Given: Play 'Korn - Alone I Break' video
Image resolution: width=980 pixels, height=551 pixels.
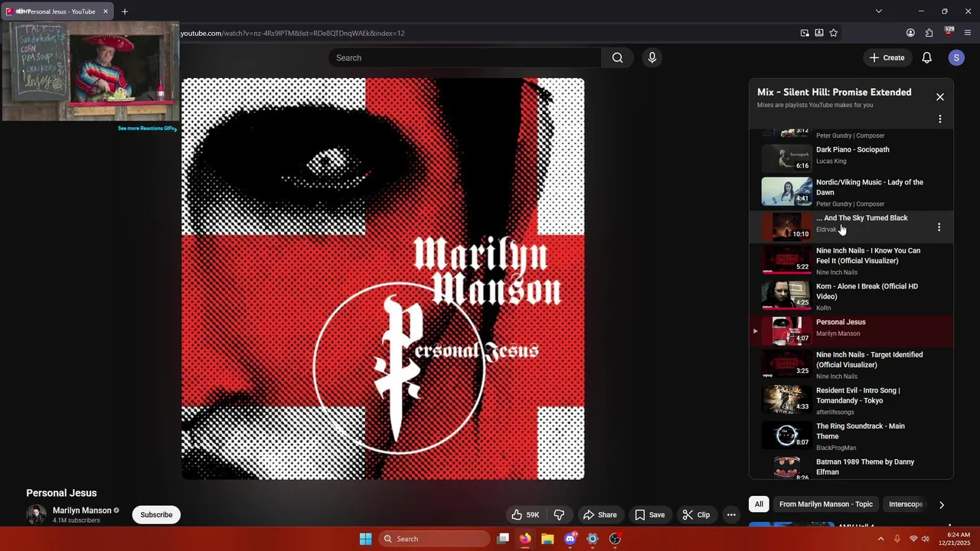Looking at the screenshot, I should [x=851, y=297].
